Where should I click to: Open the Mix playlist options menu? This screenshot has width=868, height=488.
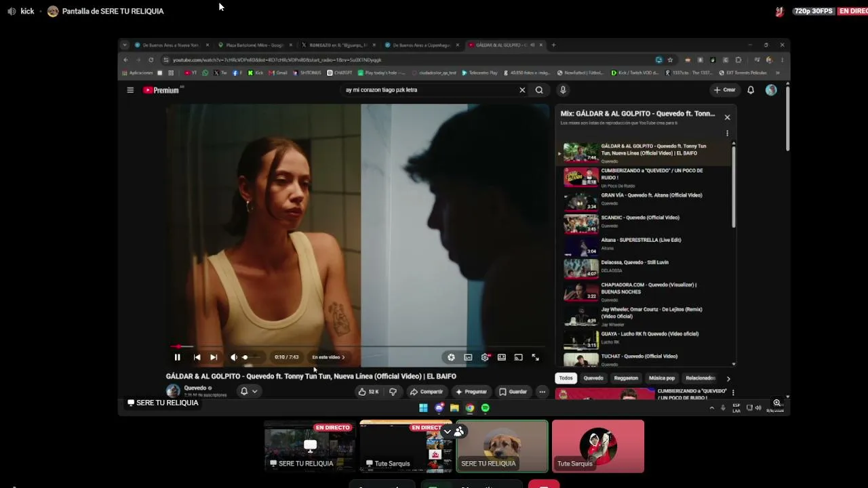(x=728, y=134)
